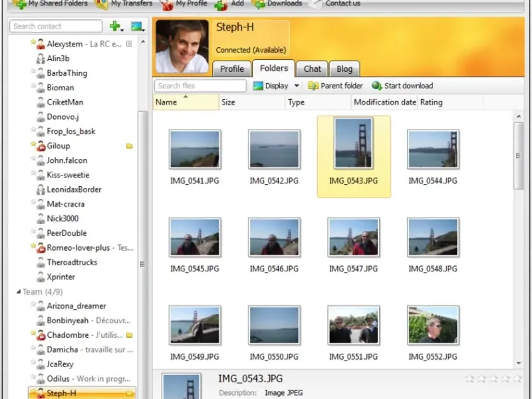Click the Start download icon
The height and width of the screenshot is (399, 532).
(x=377, y=86)
